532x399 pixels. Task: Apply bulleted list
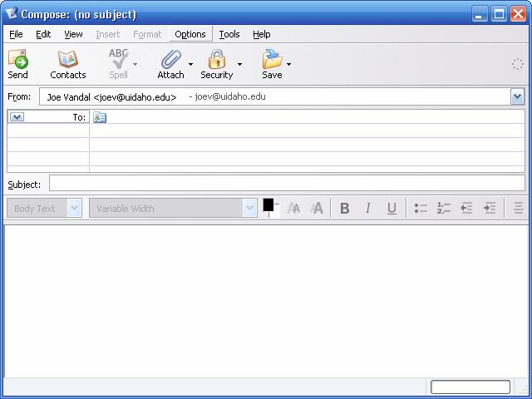[x=421, y=208]
